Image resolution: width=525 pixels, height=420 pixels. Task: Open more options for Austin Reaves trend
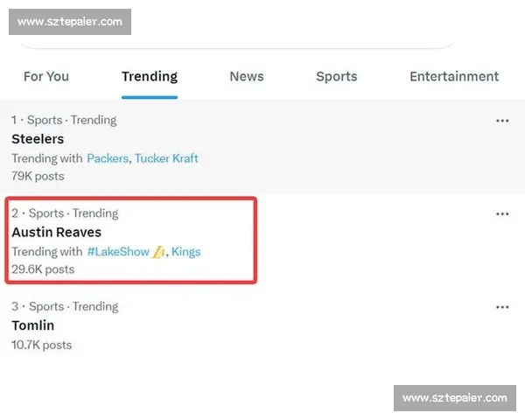(502, 213)
